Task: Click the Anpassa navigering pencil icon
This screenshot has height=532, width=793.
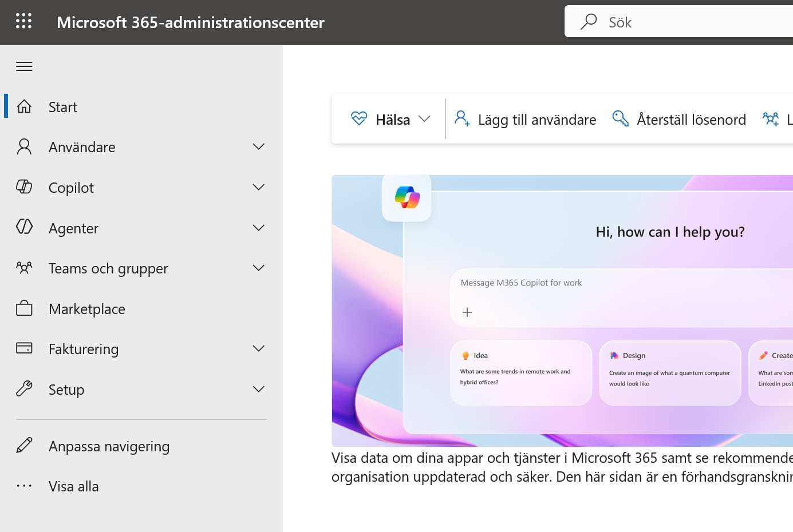Action: pyautogui.click(x=24, y=446)
